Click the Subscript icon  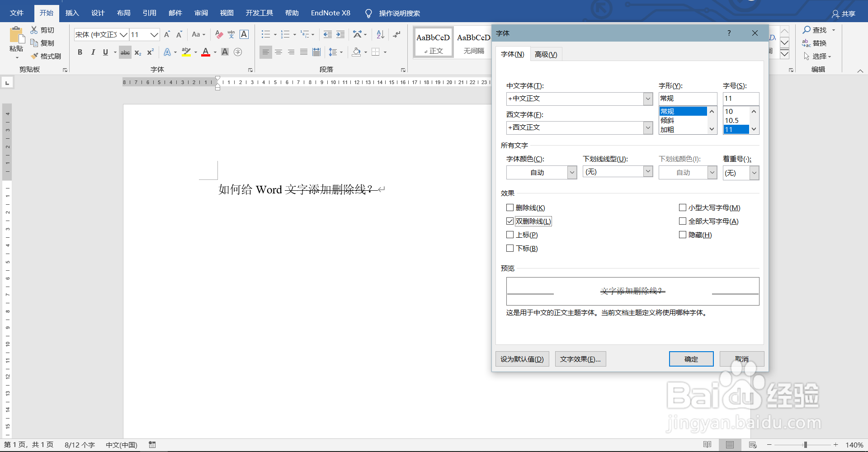[x=137, y=52]
